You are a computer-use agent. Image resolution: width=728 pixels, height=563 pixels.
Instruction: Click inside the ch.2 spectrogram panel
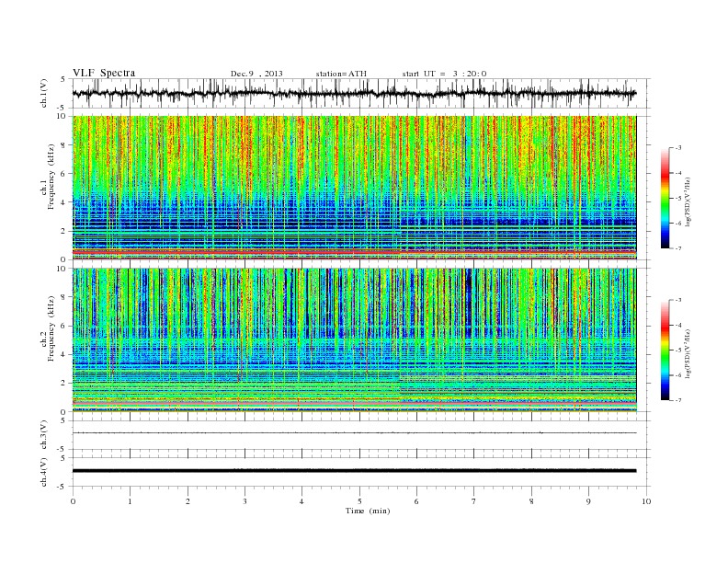354,340
